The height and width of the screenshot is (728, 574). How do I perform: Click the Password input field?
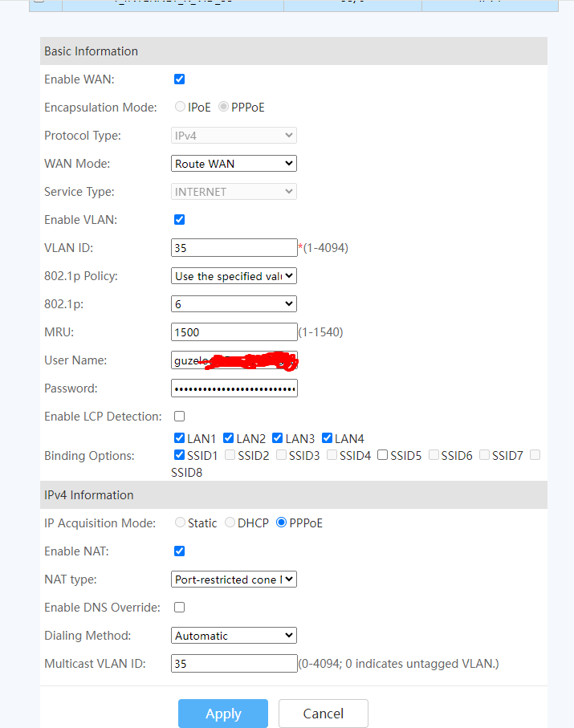point(234,388)
